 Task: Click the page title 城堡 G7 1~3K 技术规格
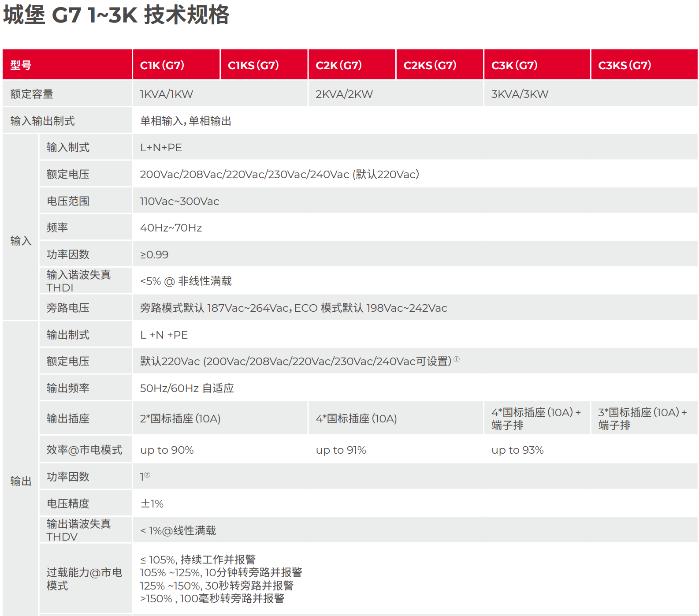[x=116, y=15]
